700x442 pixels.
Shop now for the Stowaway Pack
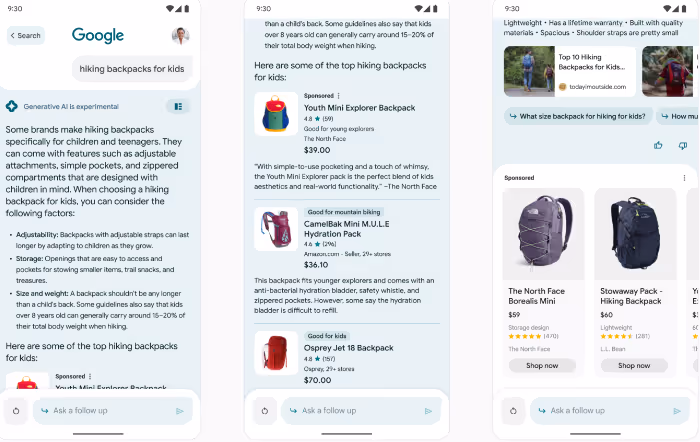[634, 366]
